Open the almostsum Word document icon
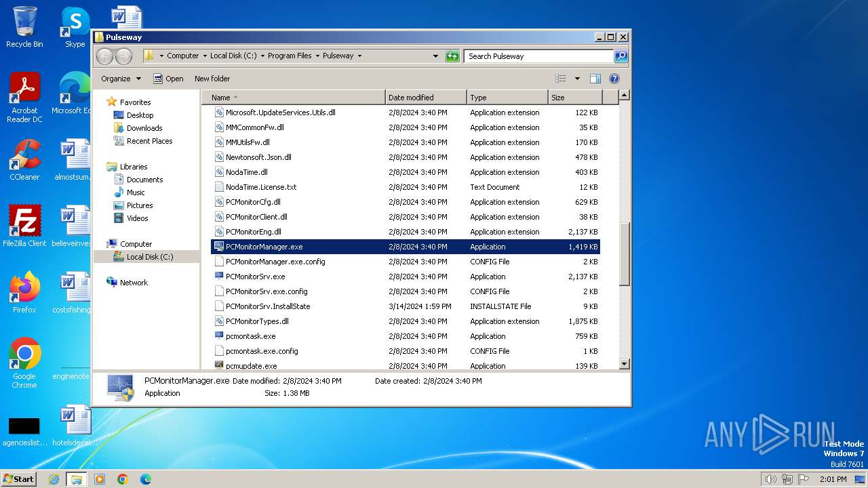The height and width of the screenshot is (488, 868). pyautogui.click(x=73, y=160)
